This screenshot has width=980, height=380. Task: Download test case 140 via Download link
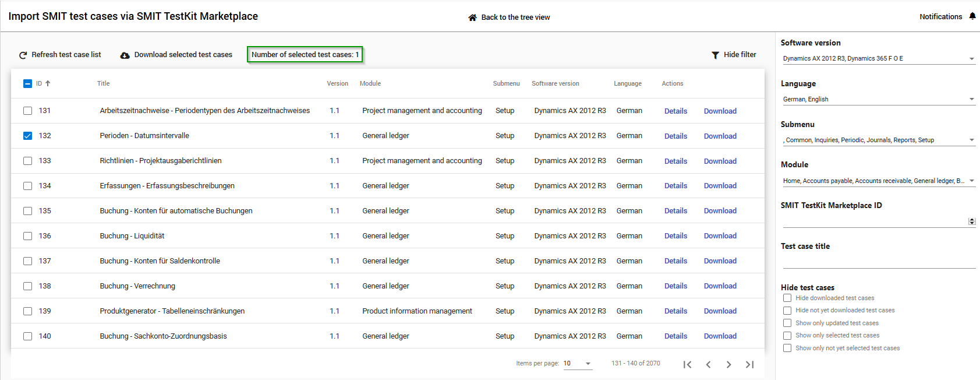720,336
